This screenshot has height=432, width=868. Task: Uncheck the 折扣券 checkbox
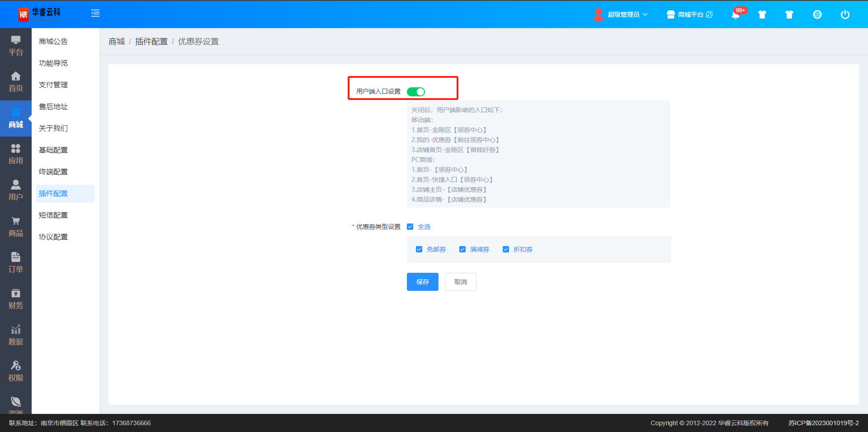(506, 249)
